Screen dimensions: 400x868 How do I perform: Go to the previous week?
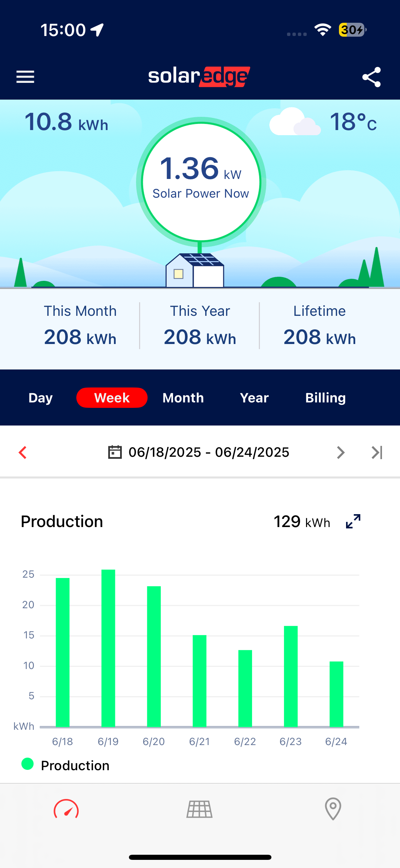23,452
